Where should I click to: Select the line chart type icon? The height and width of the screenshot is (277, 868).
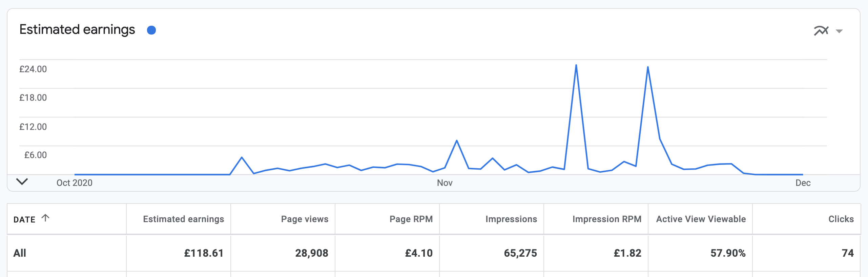coord(821,30)
